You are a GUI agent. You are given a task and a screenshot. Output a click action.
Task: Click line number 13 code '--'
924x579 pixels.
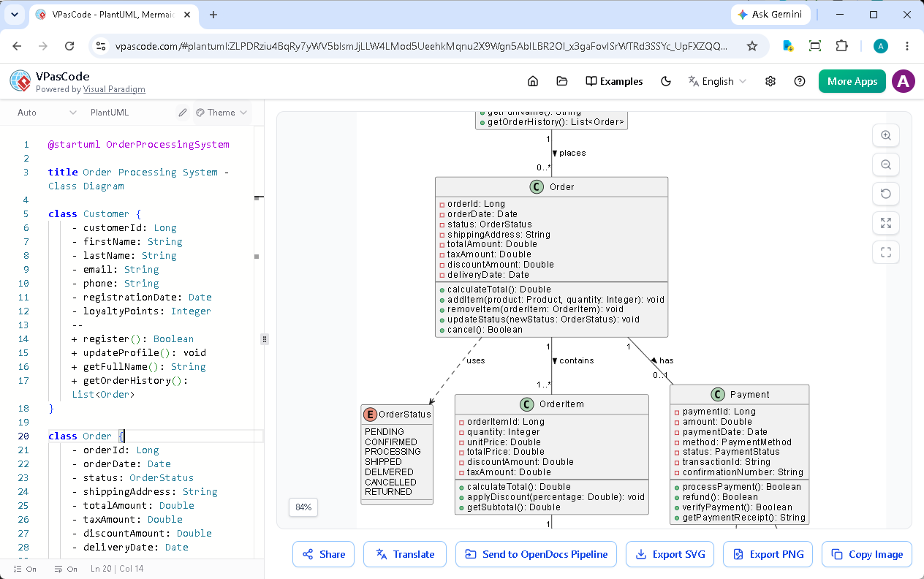[x=77, y=325]
